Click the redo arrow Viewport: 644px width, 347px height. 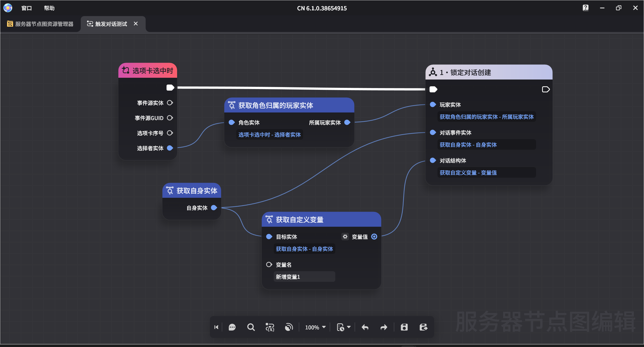tap(384, 327)
